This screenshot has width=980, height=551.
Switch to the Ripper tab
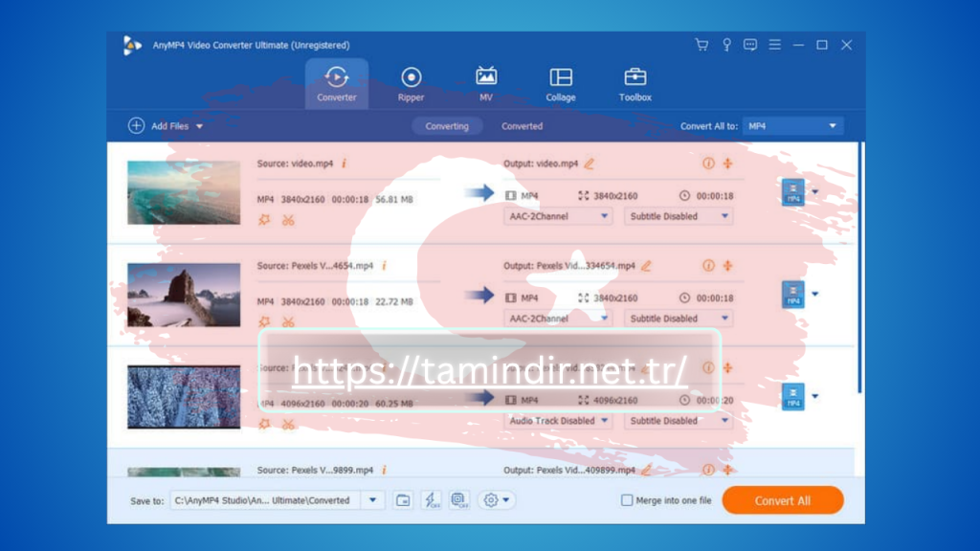(411, 84)
